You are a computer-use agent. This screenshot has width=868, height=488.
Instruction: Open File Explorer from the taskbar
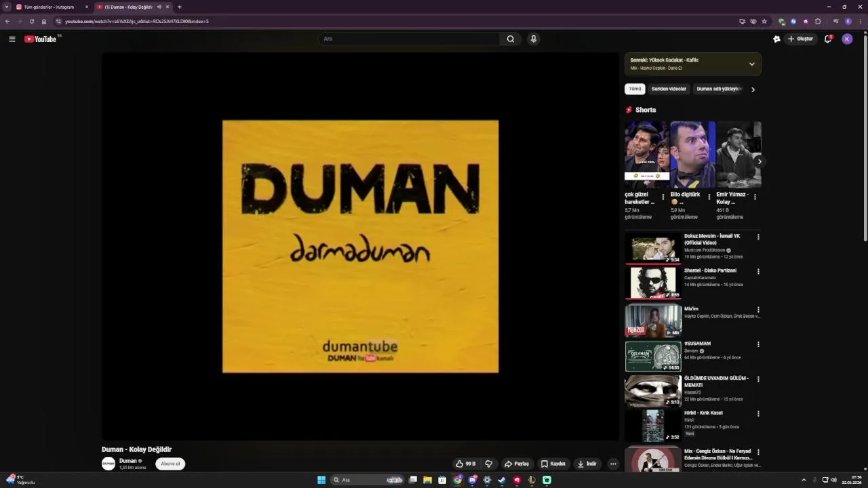pos(427,480)
